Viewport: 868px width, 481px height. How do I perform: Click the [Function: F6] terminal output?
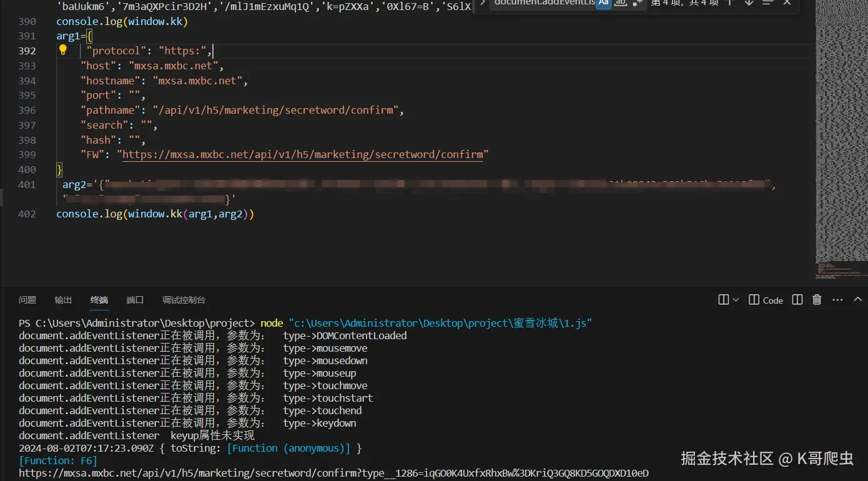[58, 460]
